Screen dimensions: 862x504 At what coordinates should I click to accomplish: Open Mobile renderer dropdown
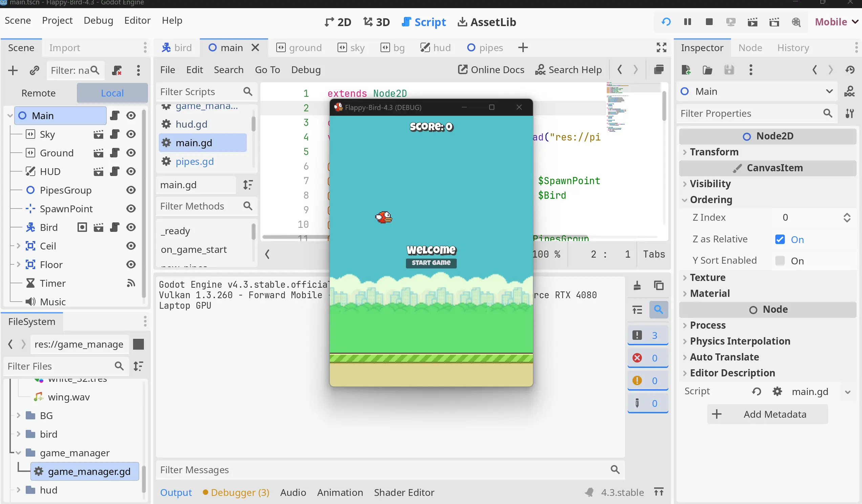click(836, 22)
